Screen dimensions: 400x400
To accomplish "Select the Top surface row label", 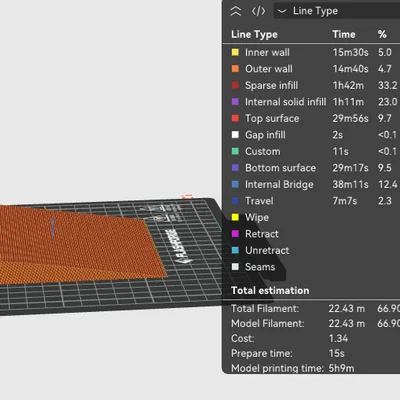I will click(272, 118).
